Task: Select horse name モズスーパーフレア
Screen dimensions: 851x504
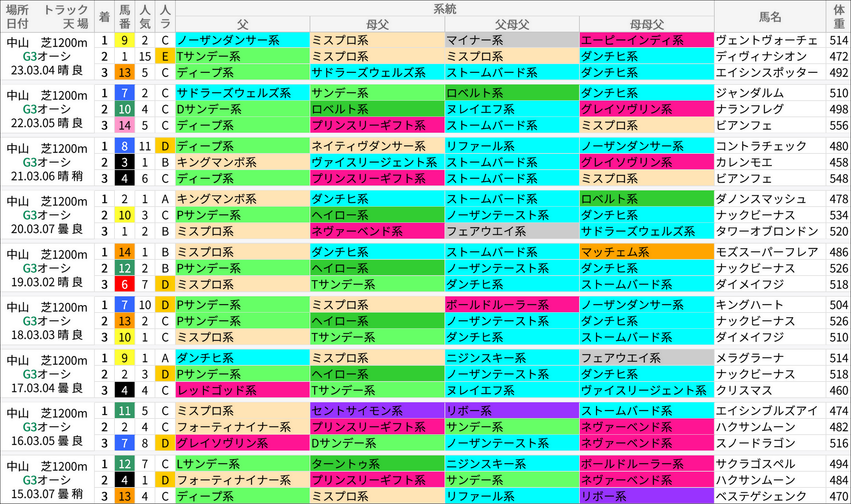Action: (767, 252)
